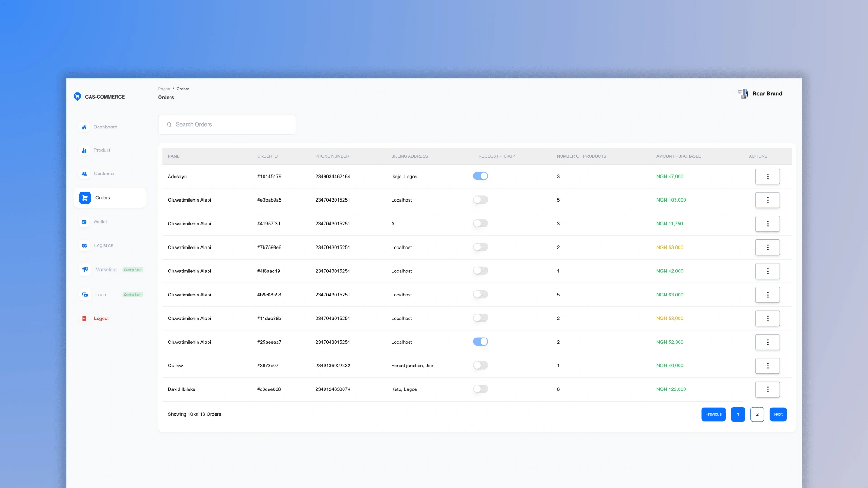
Task: Click the Logout link
Action: click(x=101, y=319)
